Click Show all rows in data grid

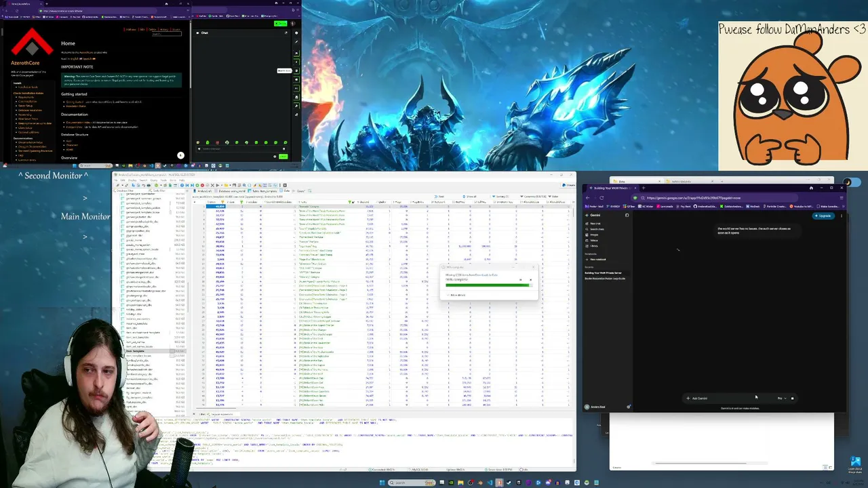pos(471,197)
